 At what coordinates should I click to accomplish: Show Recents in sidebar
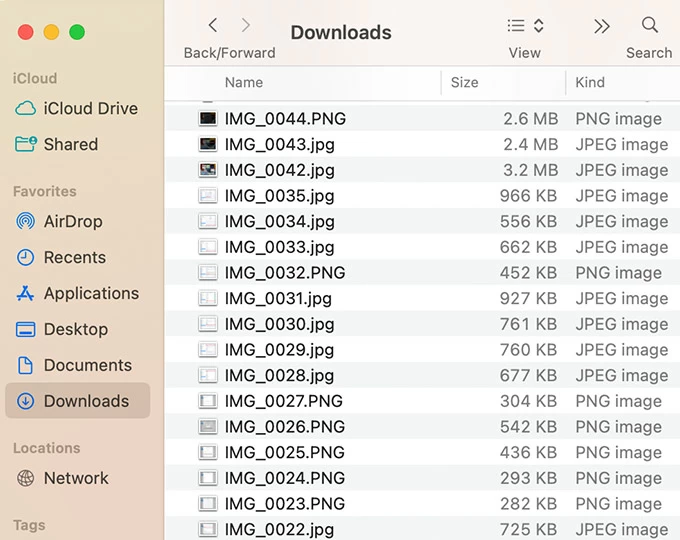[x=74, y=257]
